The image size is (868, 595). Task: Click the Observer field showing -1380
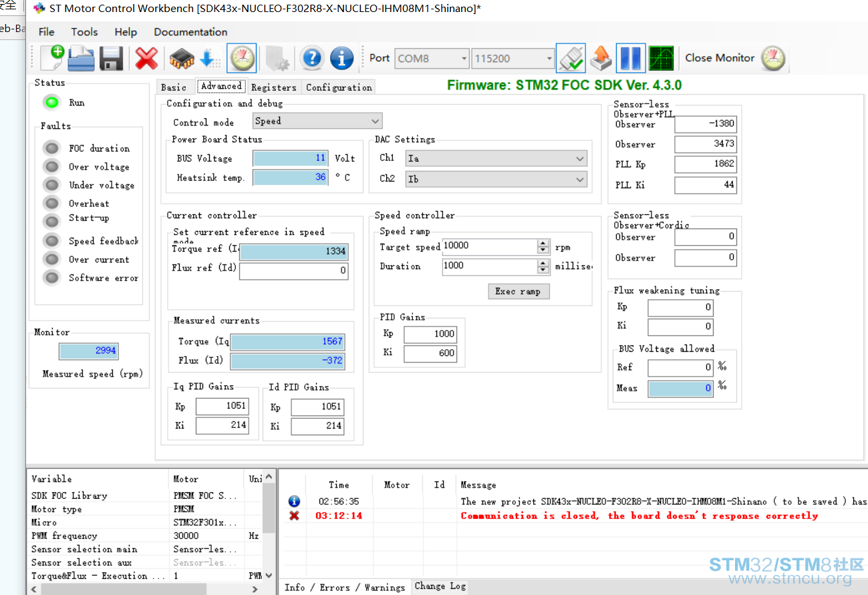click(x=706, y=124)
